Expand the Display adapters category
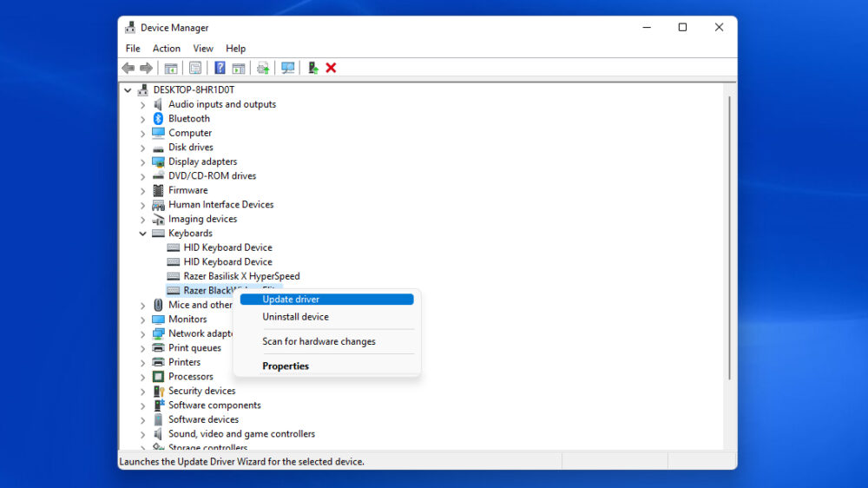 (x=143, y=162)
